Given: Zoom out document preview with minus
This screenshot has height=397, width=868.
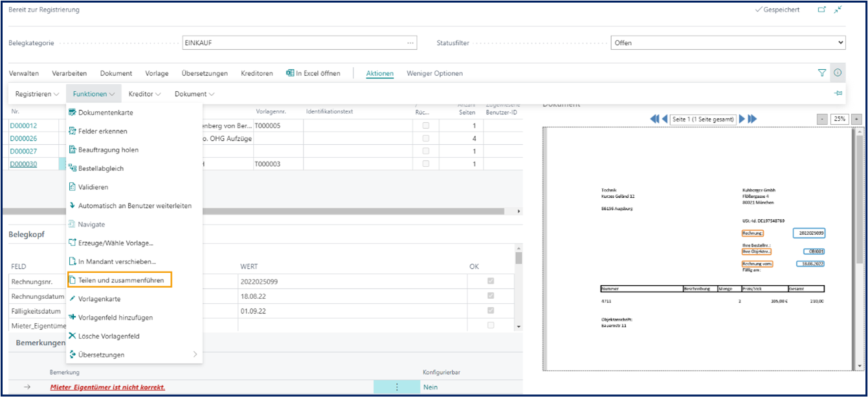Looking at the screenshot, I should pos(822,119).
